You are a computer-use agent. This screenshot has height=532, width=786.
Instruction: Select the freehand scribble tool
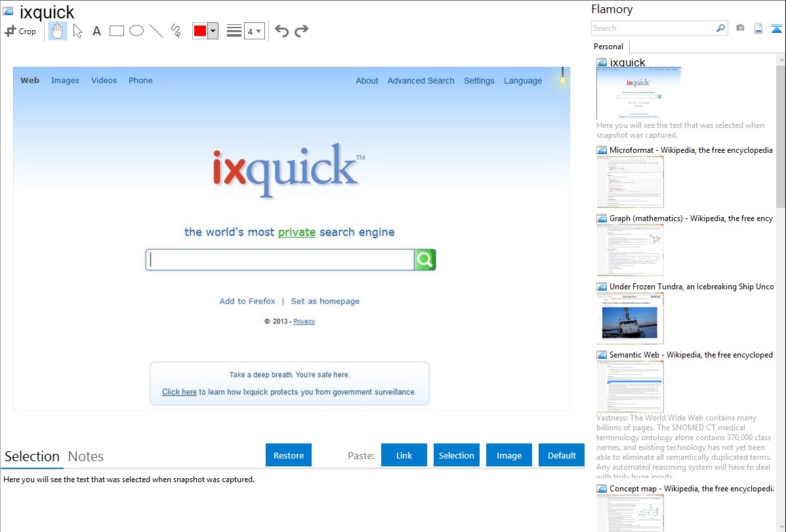[176, 31]
